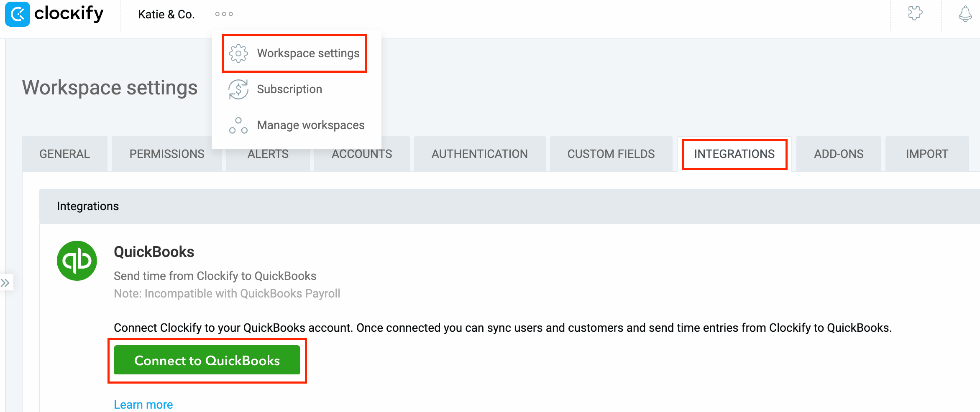This screenshot has height=412, width=980.
Task: Click the Manage workspaces icon
Action: [238, 125]
